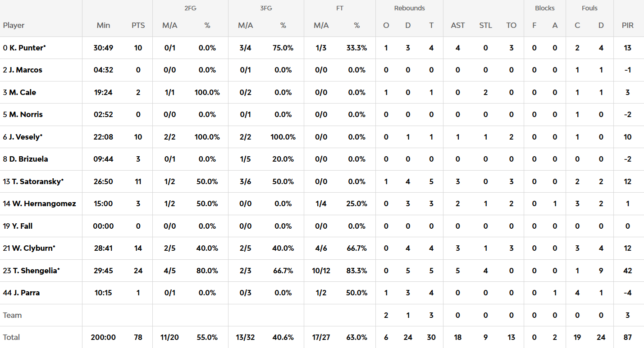Sort table by PTS column header
The image size is (644, 348).
138,25
